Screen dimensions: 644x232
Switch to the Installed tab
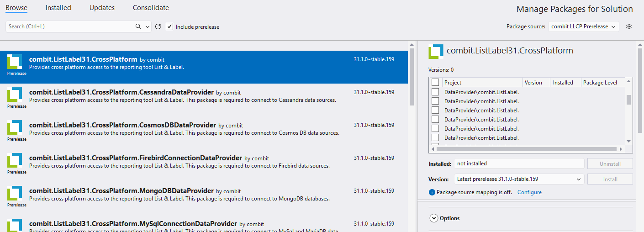pyautogui.click(x=58, y=8)
